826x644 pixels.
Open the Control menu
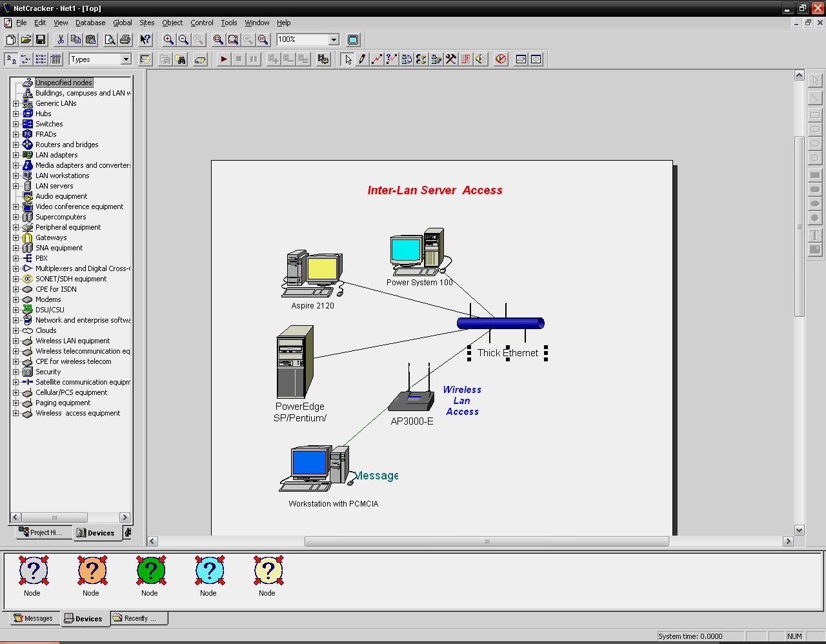pos(202,23)
